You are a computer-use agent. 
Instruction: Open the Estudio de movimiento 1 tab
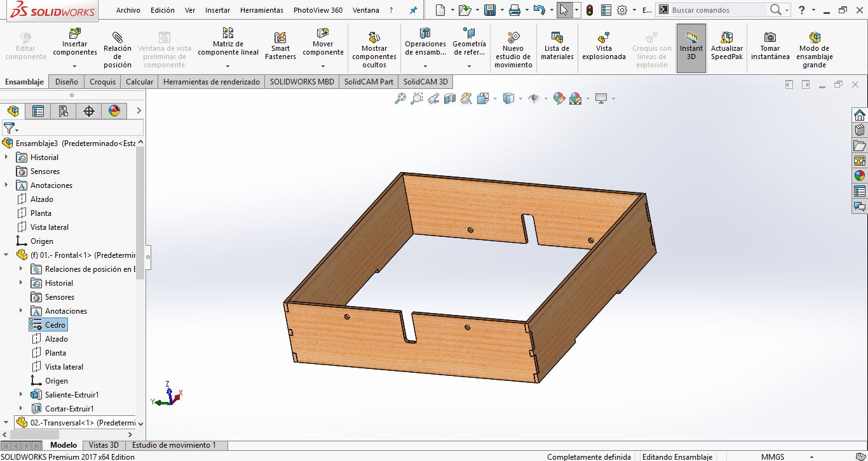173,445
